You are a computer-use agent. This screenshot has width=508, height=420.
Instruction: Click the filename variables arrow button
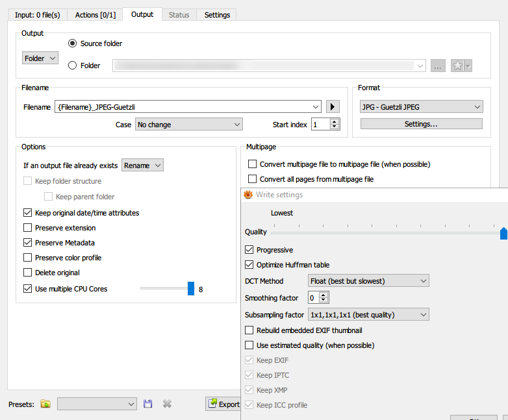coord(333,106)
